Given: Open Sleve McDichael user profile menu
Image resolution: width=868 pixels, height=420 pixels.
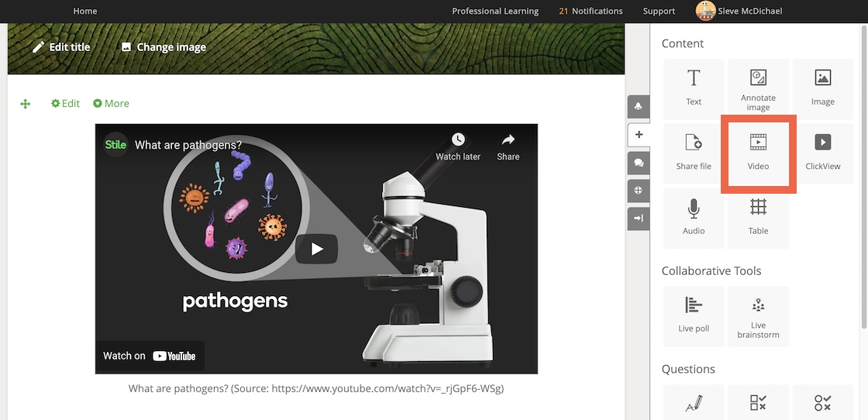Looking at the screenshot, I should [739, 11].
